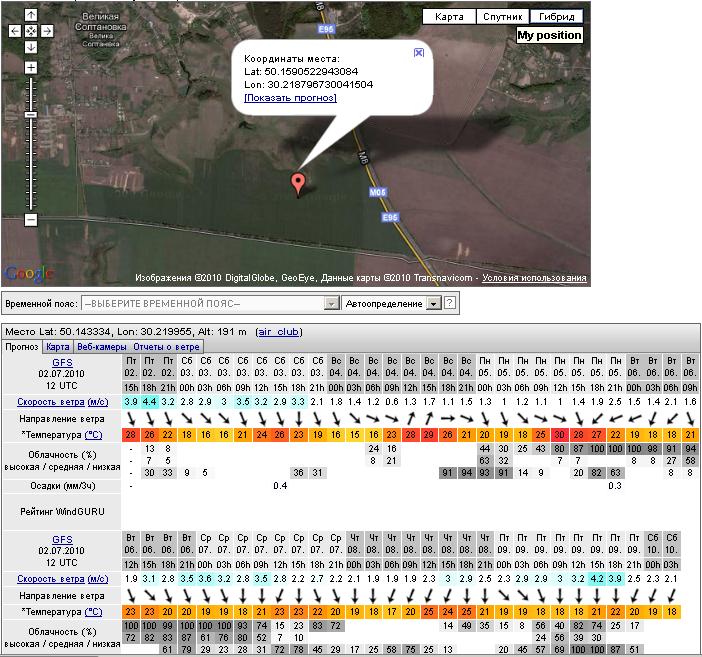Switch map to Гибрид hybrid view

(x=556, y=17)
